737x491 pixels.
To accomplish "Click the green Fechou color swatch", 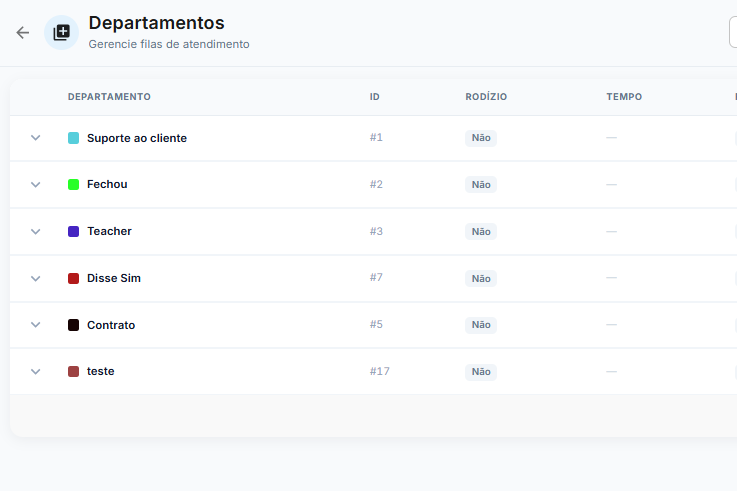I will tap(73, 184).
